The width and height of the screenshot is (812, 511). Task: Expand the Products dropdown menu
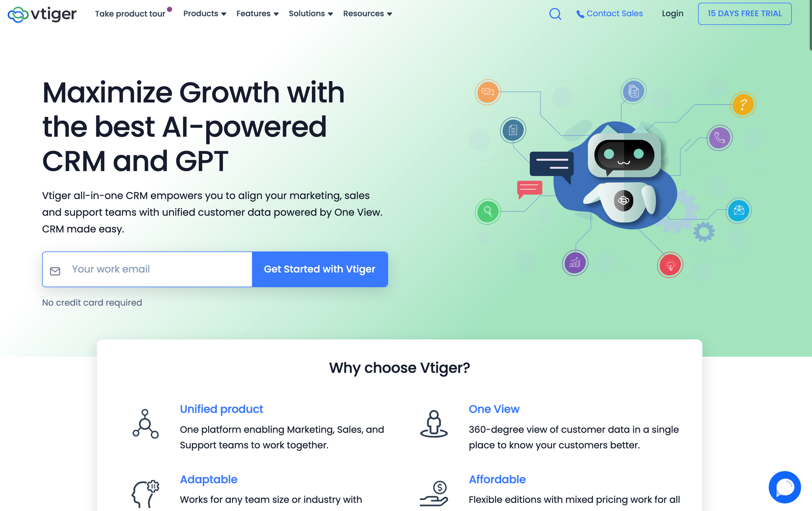[205, 13]
